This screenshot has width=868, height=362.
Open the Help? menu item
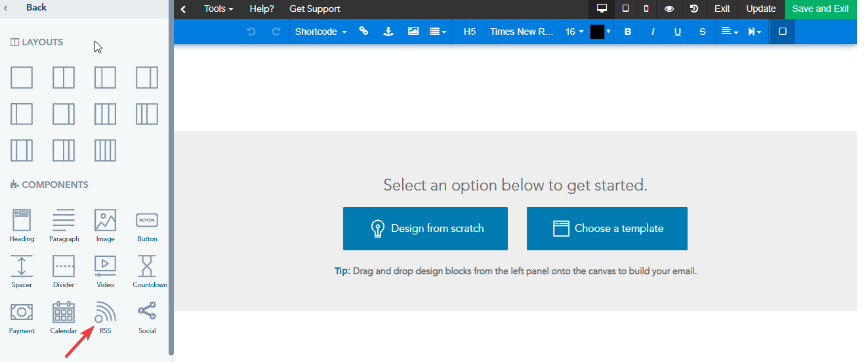click(262, 9)
